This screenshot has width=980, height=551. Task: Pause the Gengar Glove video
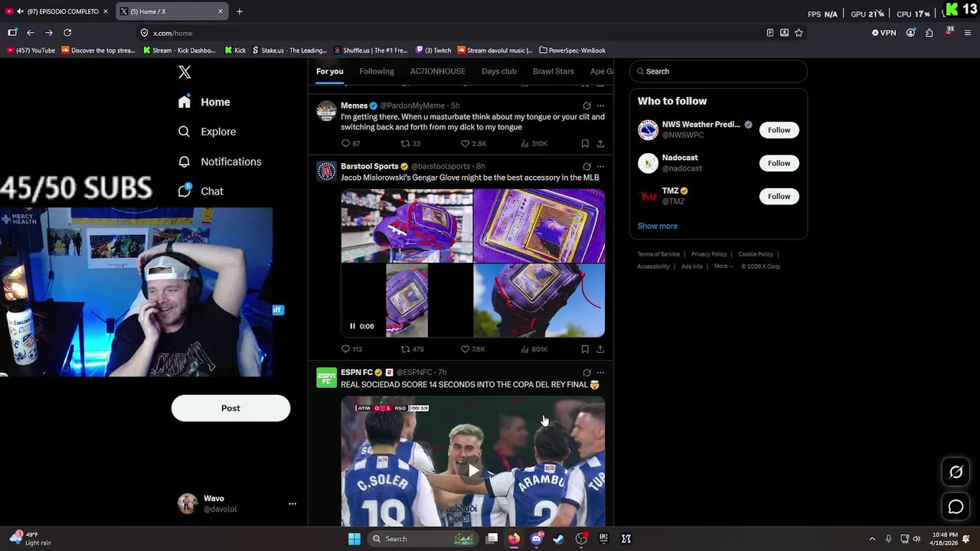coord(352,326)
